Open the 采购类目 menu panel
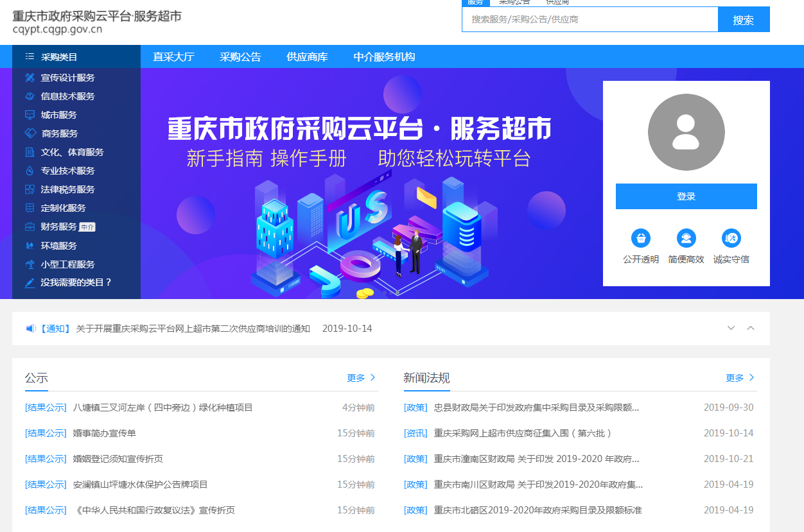The height and width of the screenshot is (532, 804). [58, 56]
